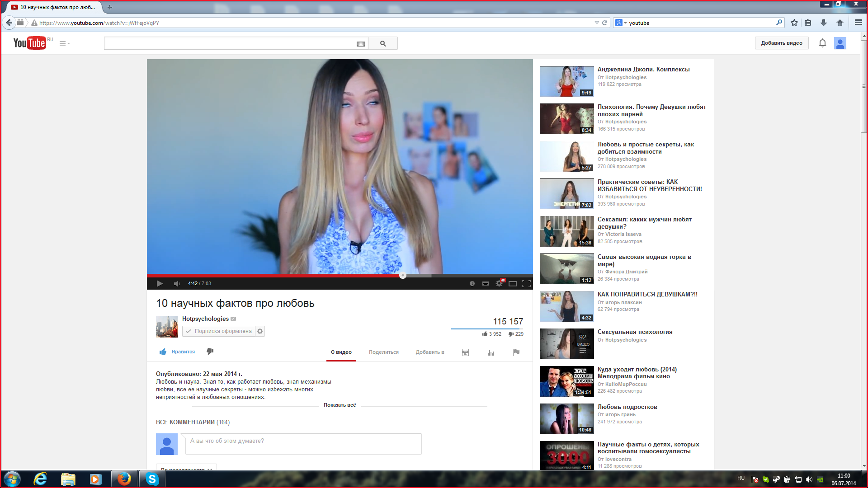Image resolution: width=868 pixels, height=488 pixels.
Task: Click the page vertical scrollbar
Action: [x=864, y=87]
